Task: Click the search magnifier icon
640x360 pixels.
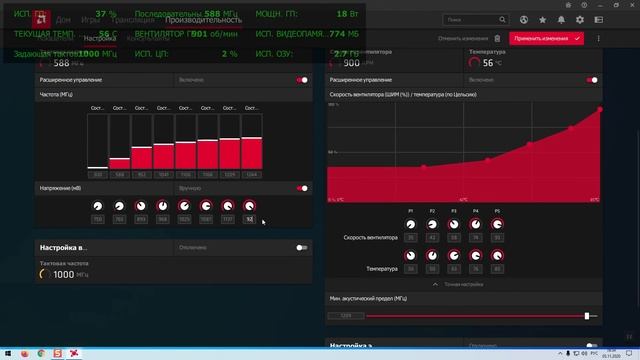Action: (502, 20)
